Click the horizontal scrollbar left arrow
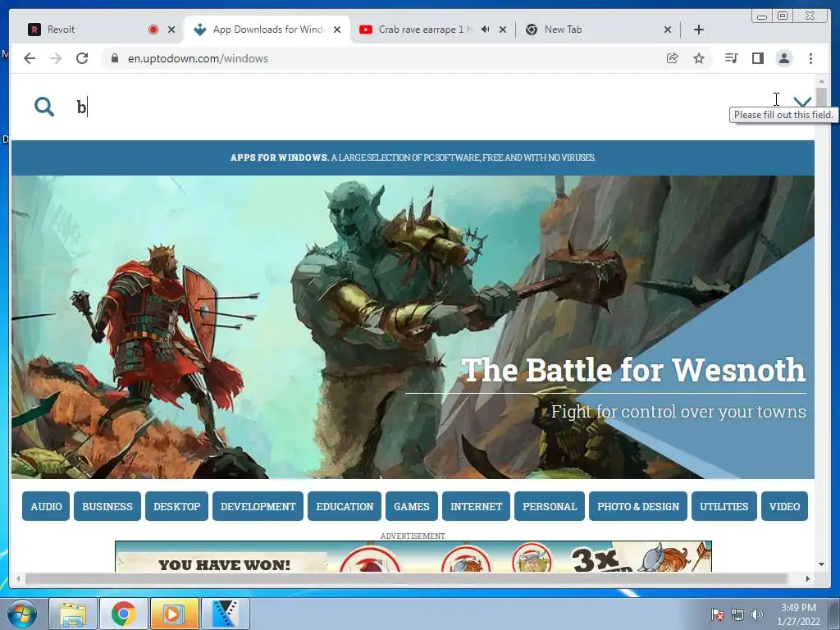The height and width of the screenshot is (630, 840). pyautogui.click(x=18, y=578)
